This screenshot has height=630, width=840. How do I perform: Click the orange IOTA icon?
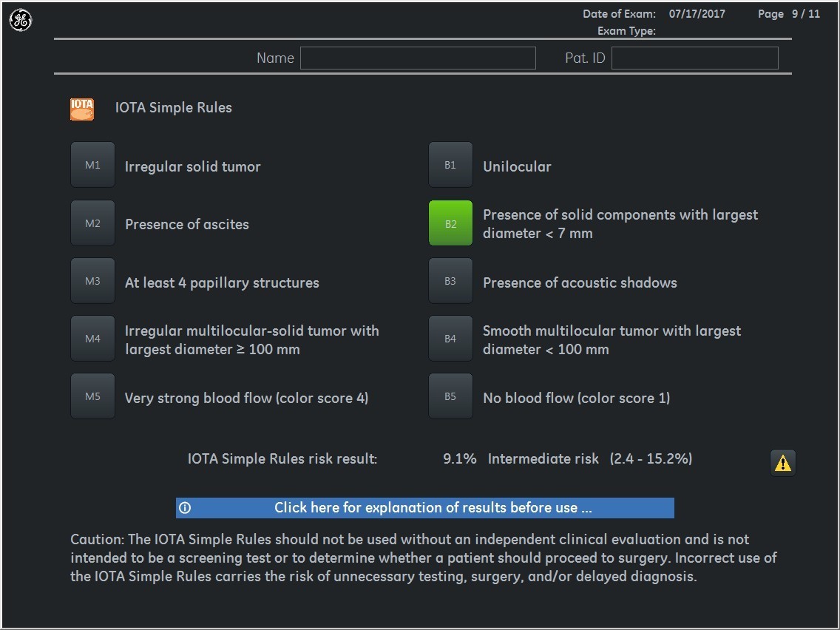82,109
